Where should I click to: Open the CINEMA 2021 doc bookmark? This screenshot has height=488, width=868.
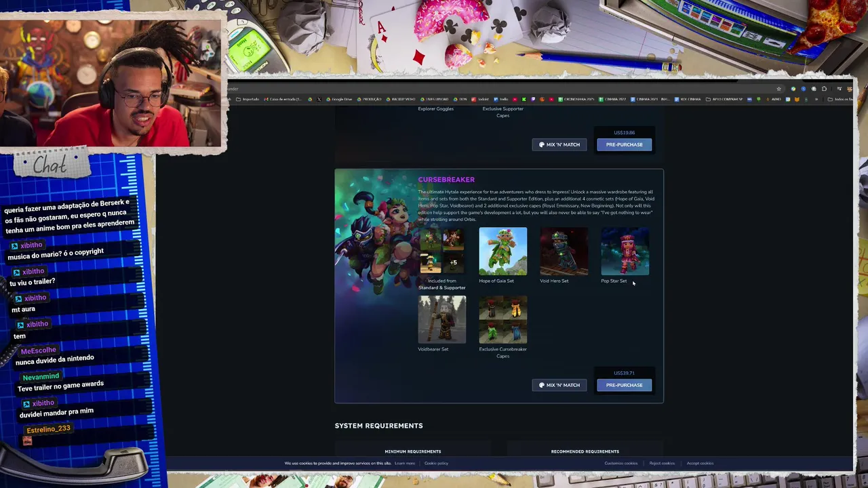[650, 99]
